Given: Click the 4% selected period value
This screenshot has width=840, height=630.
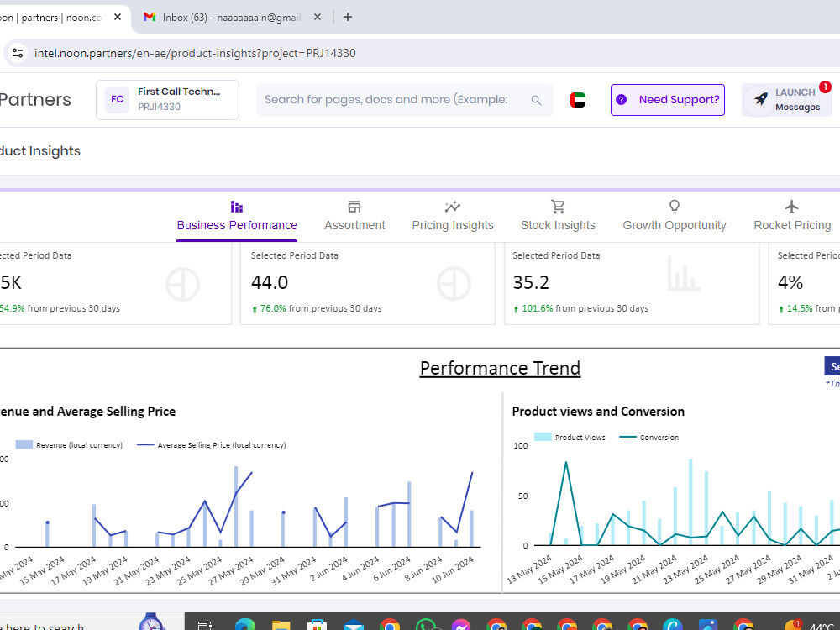Looking at the screenshot, I should (790, 282).
